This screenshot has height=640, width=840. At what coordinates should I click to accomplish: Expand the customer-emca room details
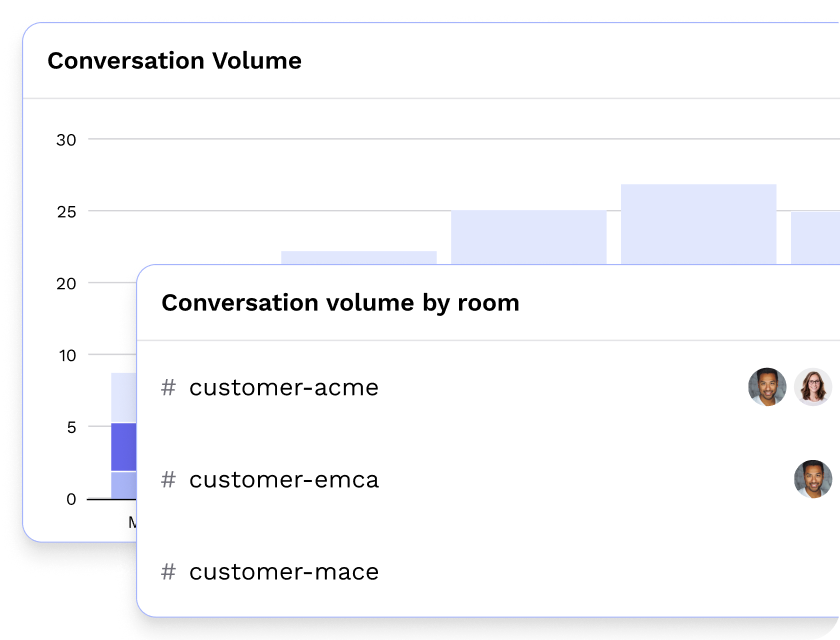[285, 479]
